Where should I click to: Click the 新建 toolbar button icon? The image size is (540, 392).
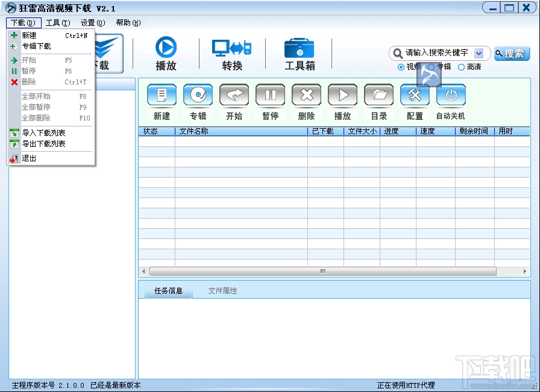point(162,95)
